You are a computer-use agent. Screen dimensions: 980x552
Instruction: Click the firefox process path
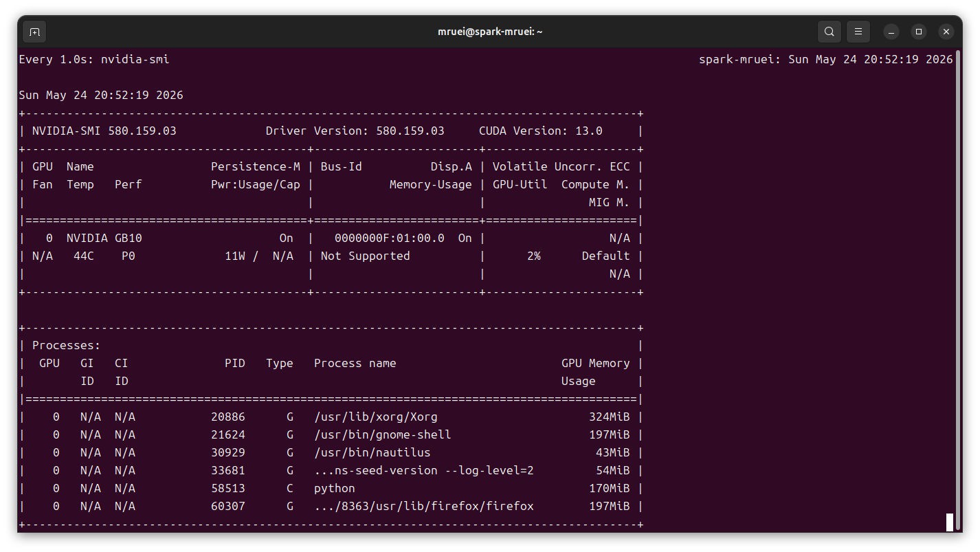coord(423,506)
